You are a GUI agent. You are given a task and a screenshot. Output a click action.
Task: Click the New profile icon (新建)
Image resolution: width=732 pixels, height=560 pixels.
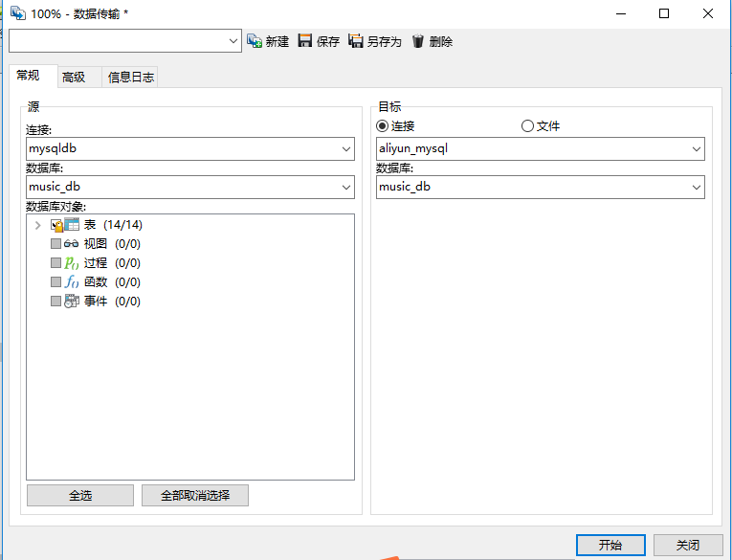(255, 41)
